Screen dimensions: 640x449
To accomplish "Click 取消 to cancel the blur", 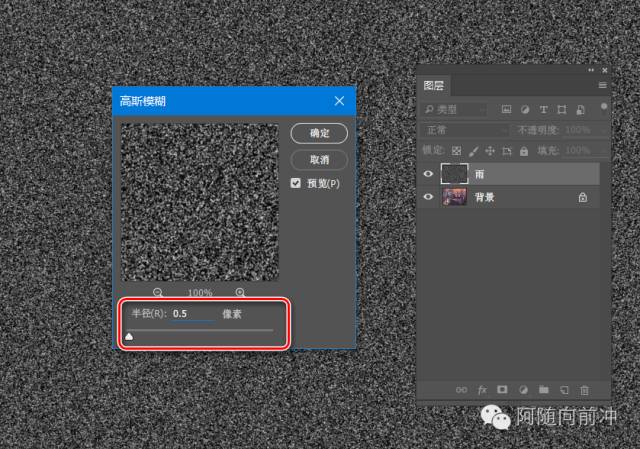I will point(319,160).
